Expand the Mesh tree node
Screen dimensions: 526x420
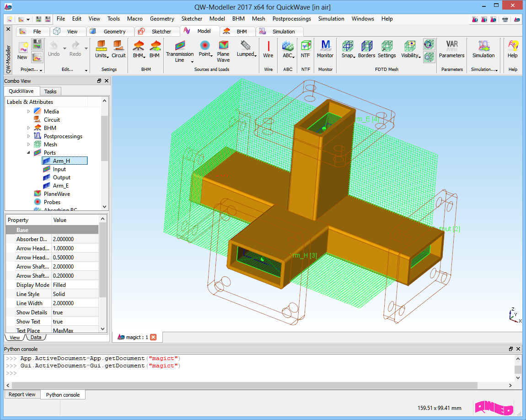coord(28,144)
